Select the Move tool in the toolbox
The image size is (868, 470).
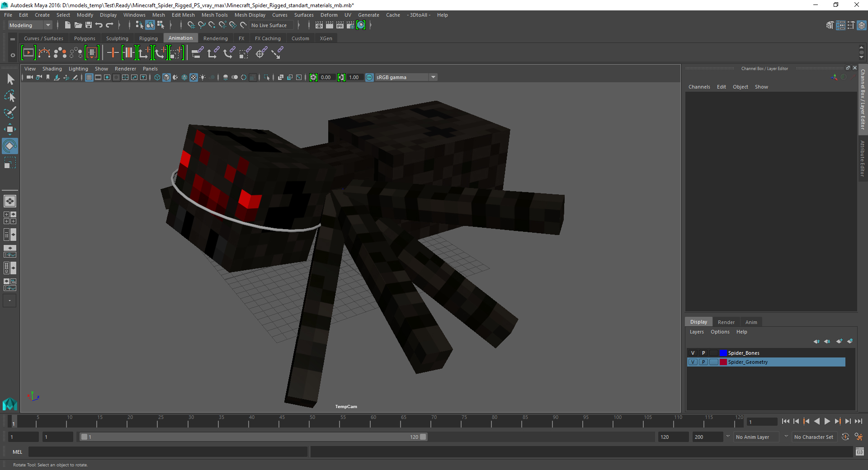(9, 129)
